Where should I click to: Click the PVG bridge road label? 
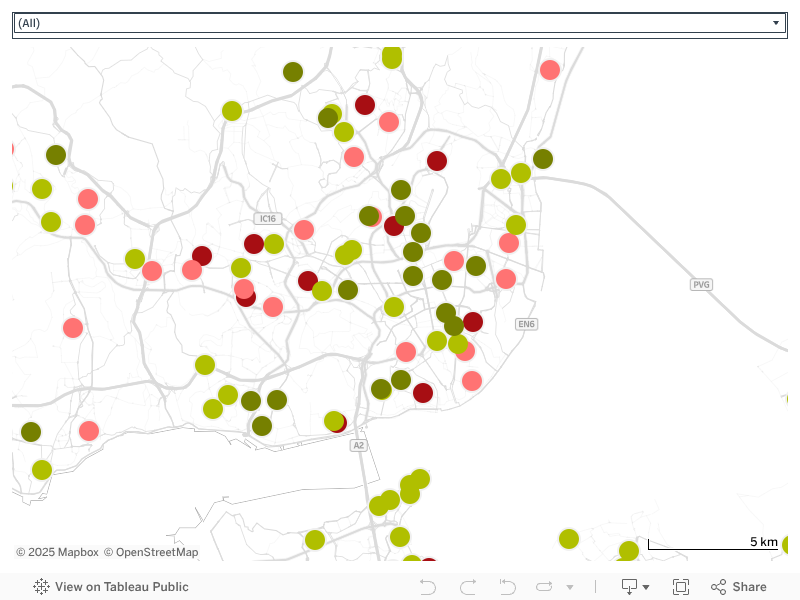click(701, 285)
